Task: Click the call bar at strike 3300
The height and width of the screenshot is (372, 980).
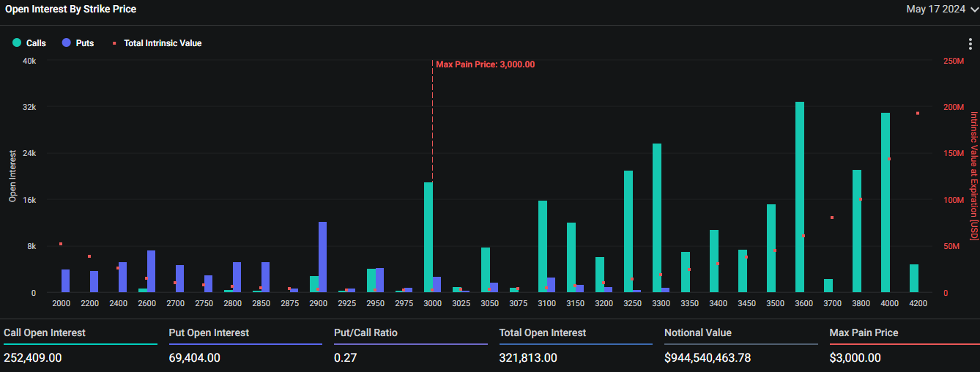Action: 657,218
